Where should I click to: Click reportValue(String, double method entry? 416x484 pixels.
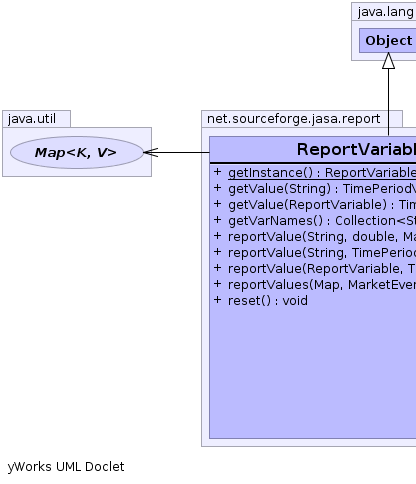coord(322,237)
